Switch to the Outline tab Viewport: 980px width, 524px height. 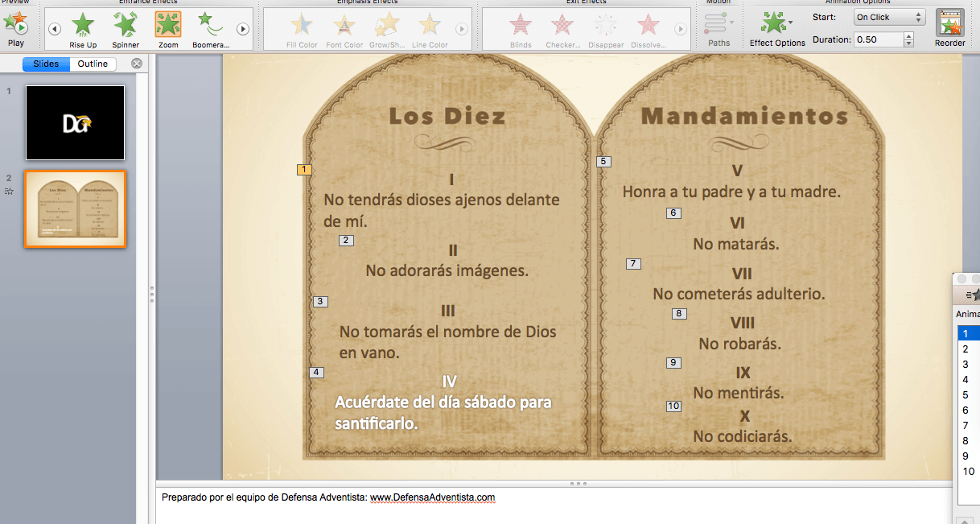pyautogui.click(x=93, y=64)
